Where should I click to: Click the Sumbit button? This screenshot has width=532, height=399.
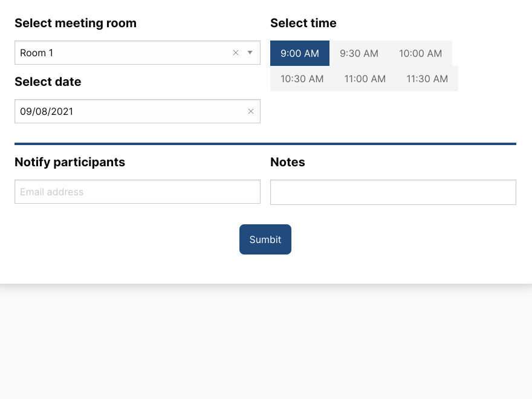[265, 239]
